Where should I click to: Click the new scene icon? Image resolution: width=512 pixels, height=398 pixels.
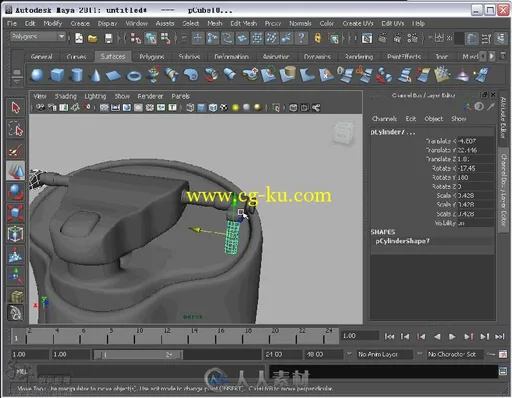79,38
